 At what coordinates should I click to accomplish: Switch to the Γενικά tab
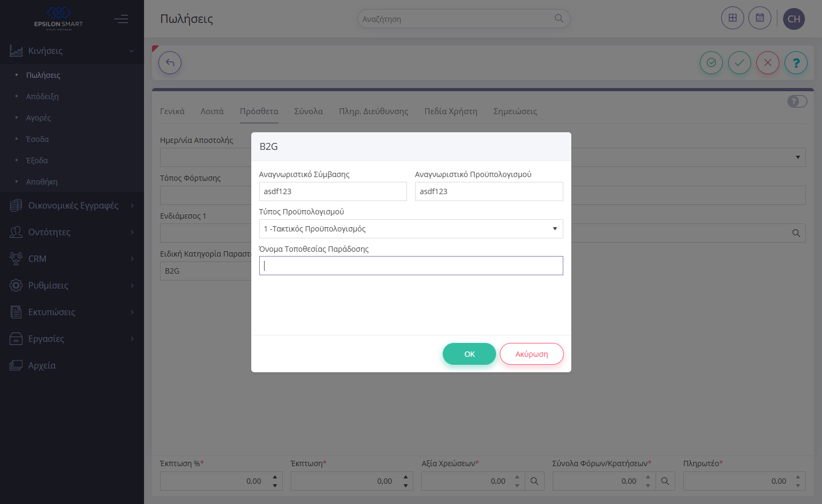pyautogui.click(x=172, y=111)
